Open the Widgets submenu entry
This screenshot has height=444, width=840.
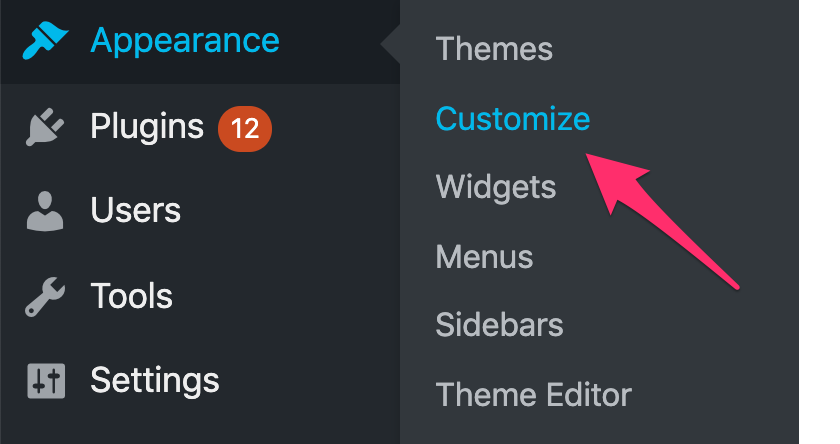click(x=496, y=189)
